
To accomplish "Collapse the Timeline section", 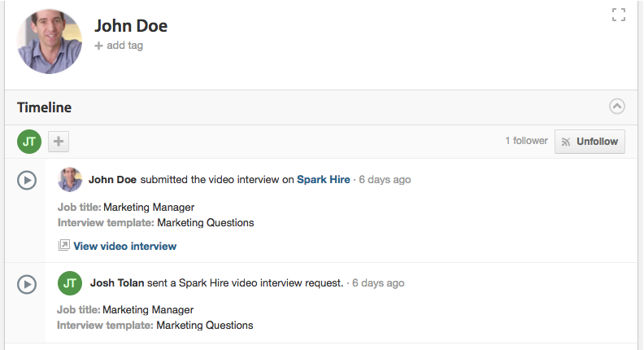I will [x=617, y=107].
